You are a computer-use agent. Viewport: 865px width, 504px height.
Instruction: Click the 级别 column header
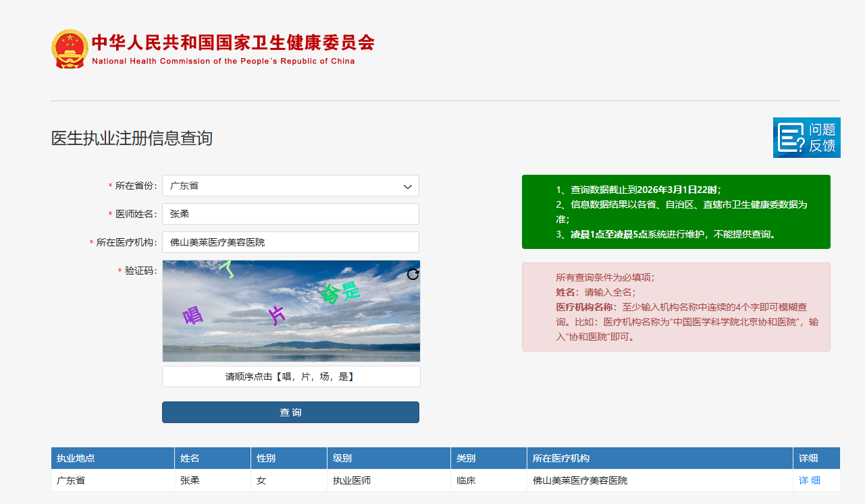pyautogui.click(x=342, y=458)
